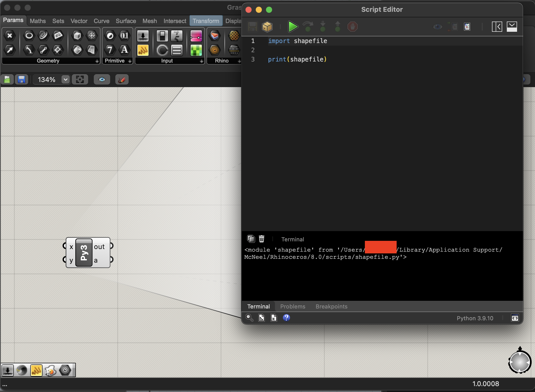Open the 134% zoom level dropdown
The width and height of the screenshot is (535, 392).
click(66, 80)
